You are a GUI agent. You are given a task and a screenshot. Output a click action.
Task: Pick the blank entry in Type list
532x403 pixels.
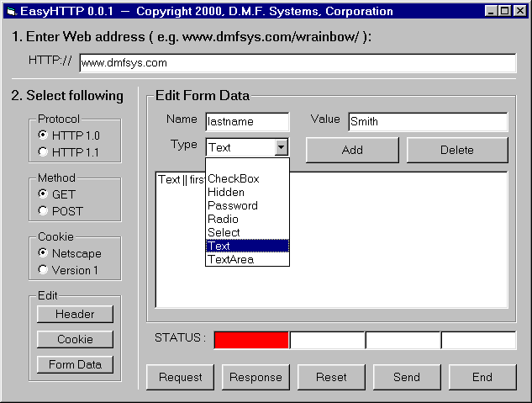click(247, 166)
